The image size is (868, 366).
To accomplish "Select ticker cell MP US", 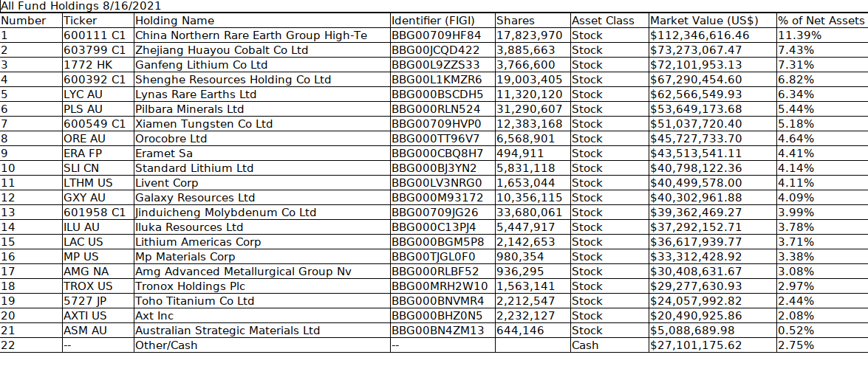I will (98, 257).
